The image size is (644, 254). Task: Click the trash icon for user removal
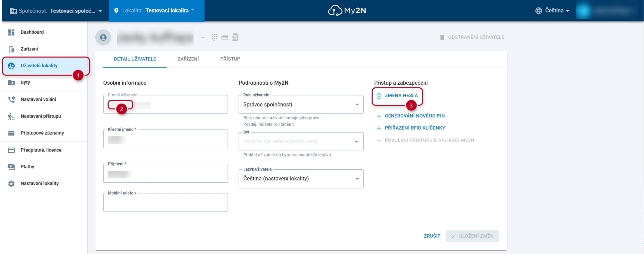click(442, 37)
